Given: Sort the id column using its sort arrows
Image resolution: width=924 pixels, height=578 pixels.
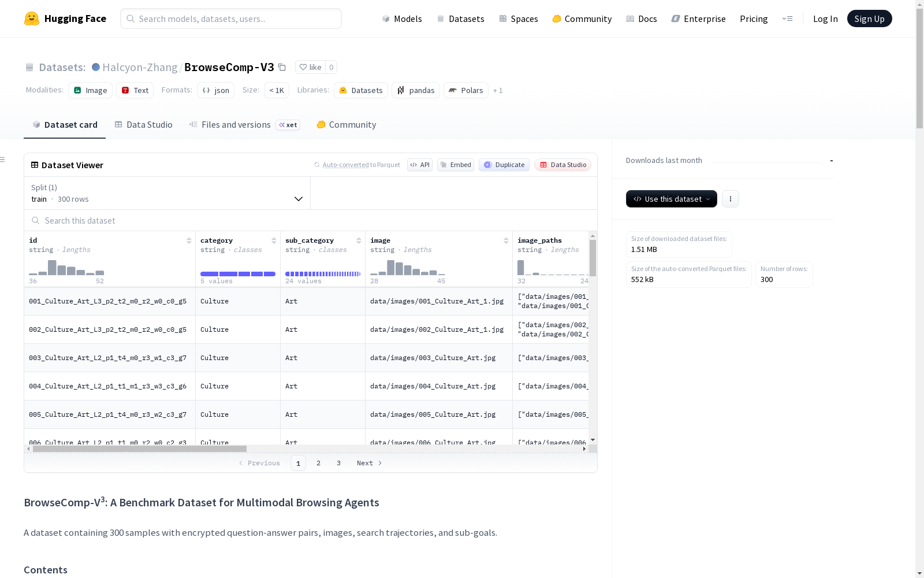Looking at the screenshot, I should 189,240.
